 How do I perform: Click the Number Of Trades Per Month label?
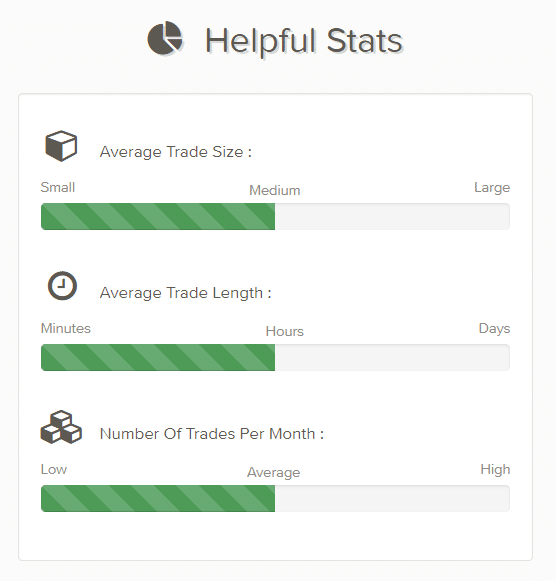[x=212, y=434]
